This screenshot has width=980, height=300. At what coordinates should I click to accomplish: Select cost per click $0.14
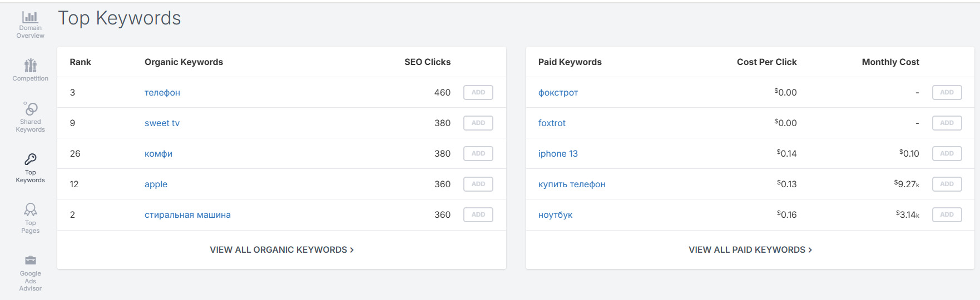click(786, 153)
